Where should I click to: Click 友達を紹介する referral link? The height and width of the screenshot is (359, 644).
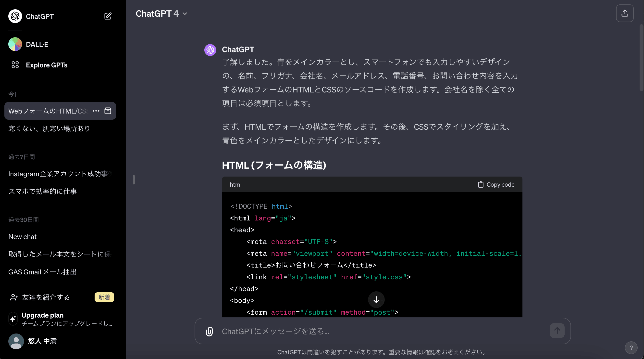point(46,297)
